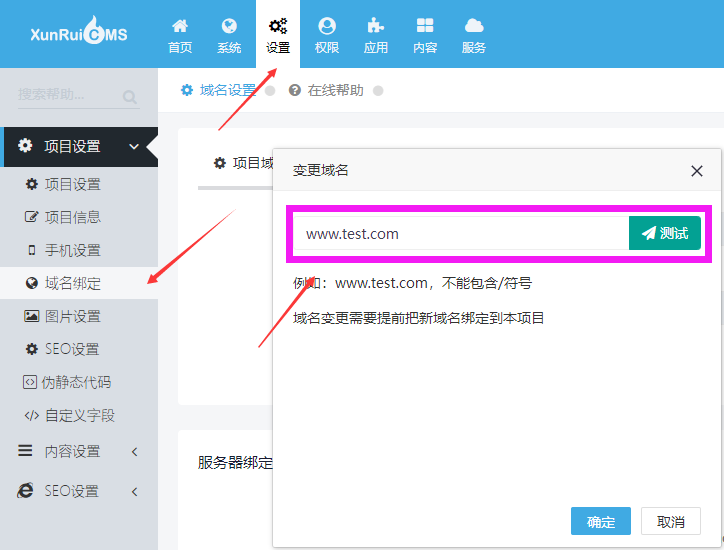The width and height of the screenshot is (724, 550).
Task: Open the 首页 home icon
Action: tap(180, 27)
